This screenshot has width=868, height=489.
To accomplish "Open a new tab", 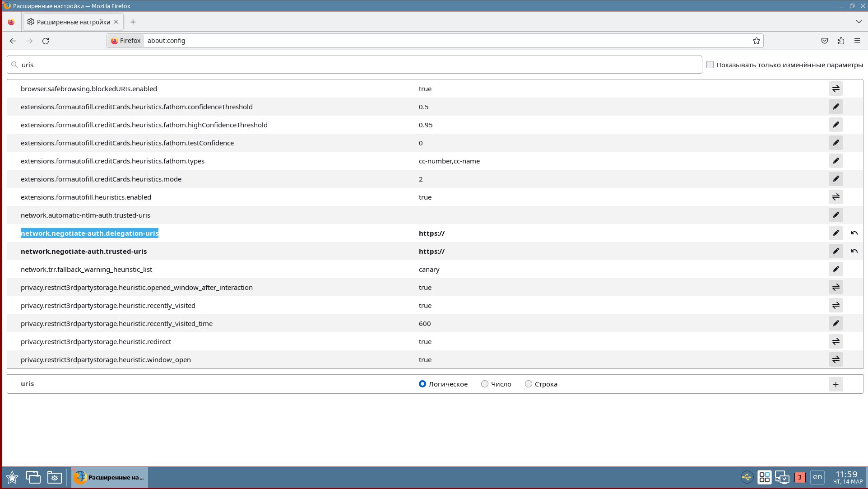I will [133, 22].
